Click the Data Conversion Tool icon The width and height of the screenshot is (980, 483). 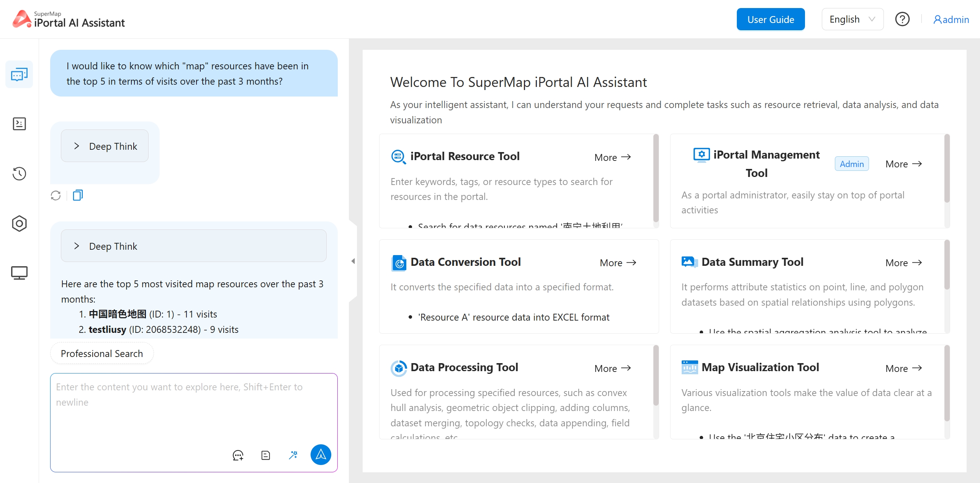(x=399, y=263)
